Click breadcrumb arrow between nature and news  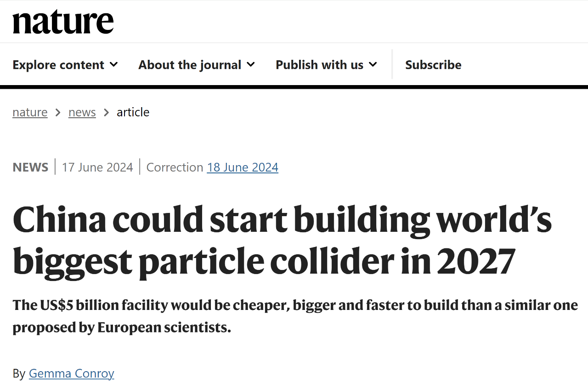[x=58, y=112]
